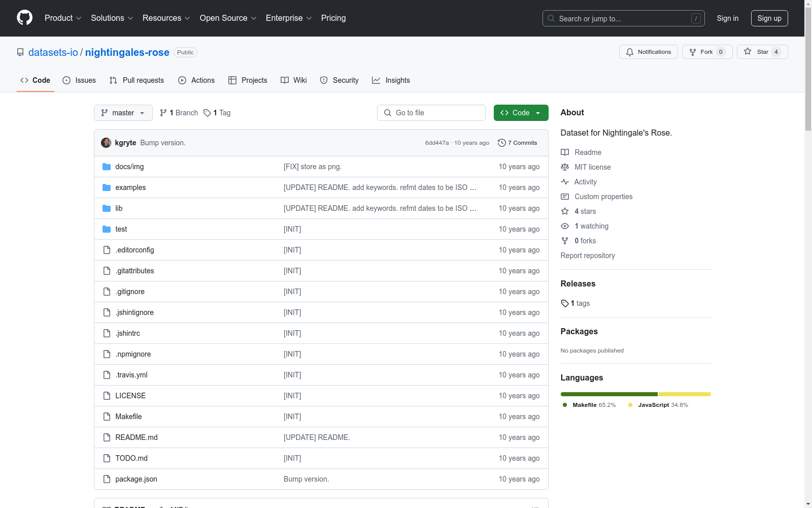Click the GitHub logo icon
Image resolution: width=812 pixels, height=508 pixels.
(24, 18)
